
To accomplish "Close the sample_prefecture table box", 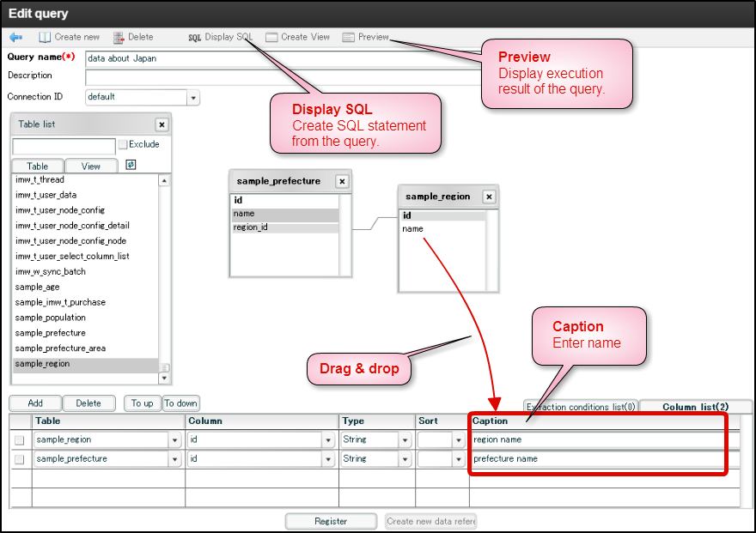I will 341,181.
